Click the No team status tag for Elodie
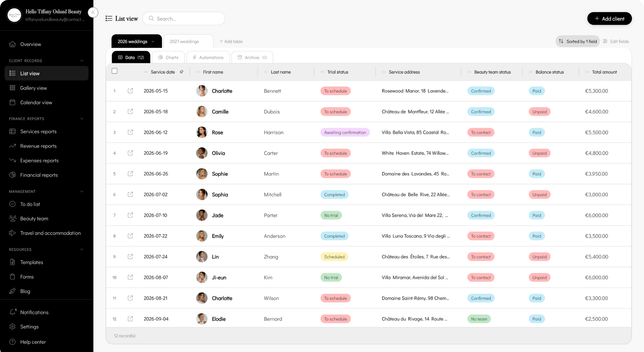 479,319
